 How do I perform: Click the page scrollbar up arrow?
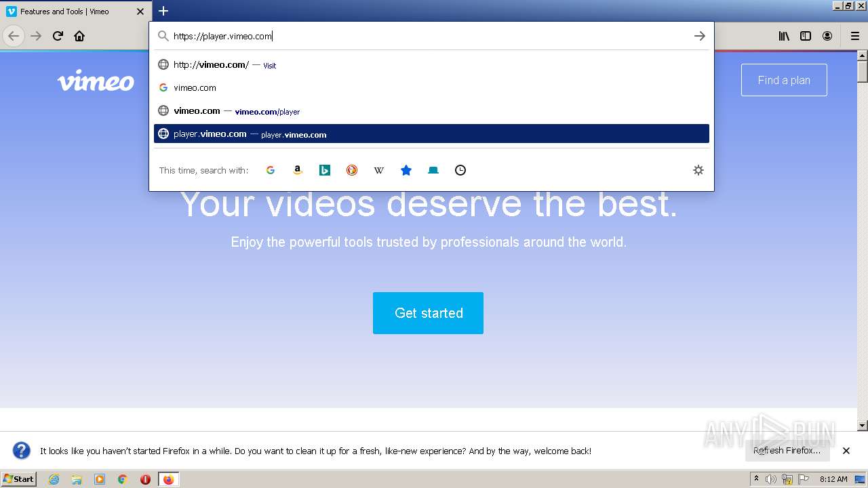[x=863, y=56]
